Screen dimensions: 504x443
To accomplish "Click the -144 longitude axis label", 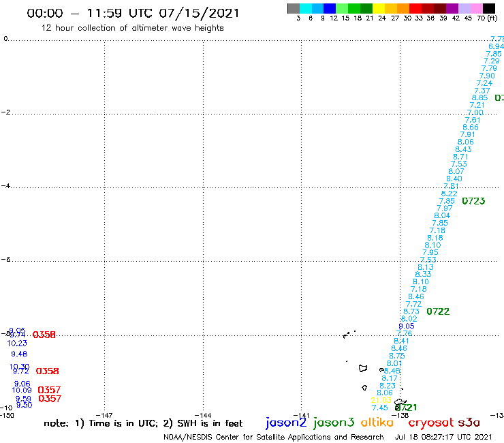I will (x=203, y=415).
